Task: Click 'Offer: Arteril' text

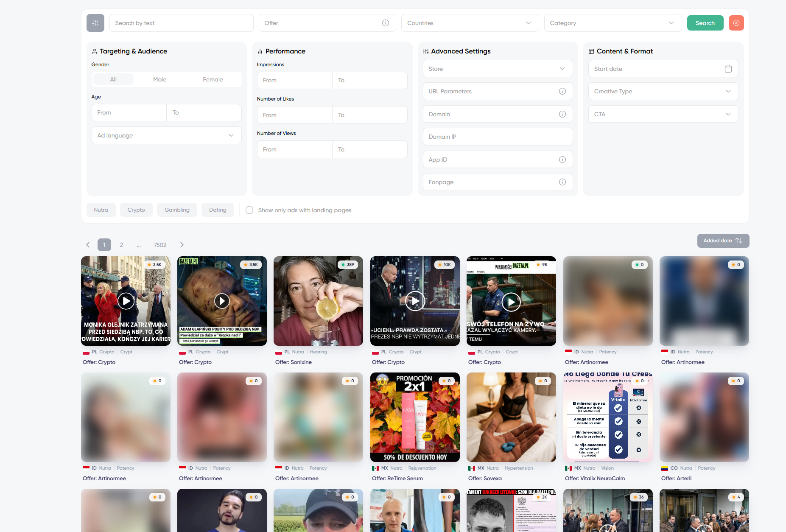Action: click(676, 479)
